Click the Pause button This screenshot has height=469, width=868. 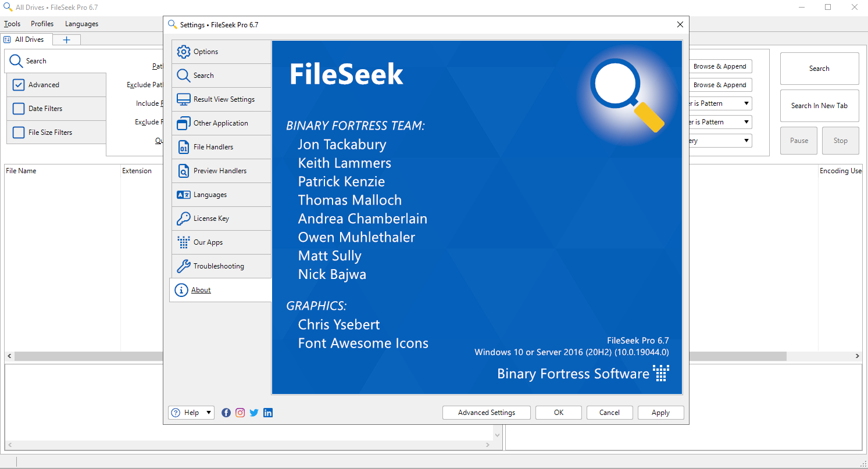[x=799, y=141]
